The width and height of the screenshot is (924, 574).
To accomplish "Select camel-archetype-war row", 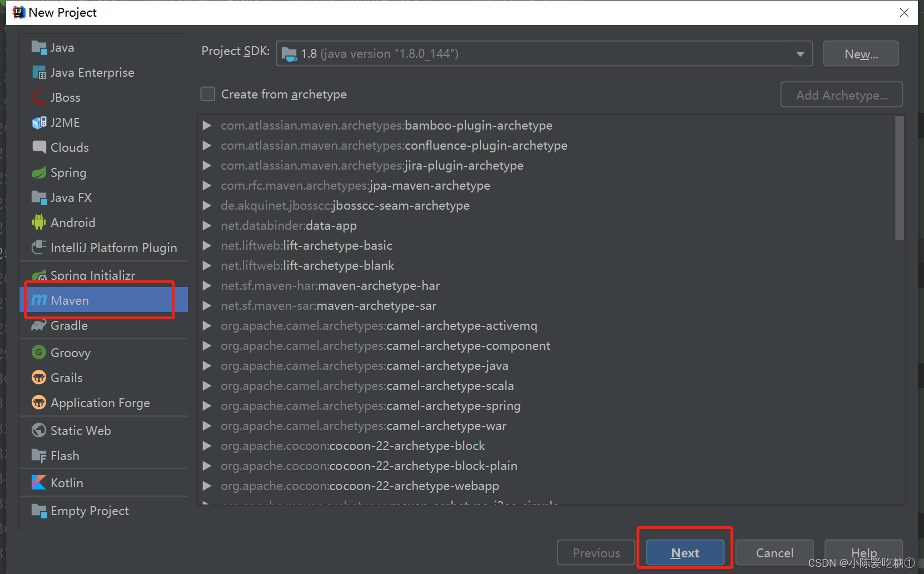I will (x=550, y=426).
